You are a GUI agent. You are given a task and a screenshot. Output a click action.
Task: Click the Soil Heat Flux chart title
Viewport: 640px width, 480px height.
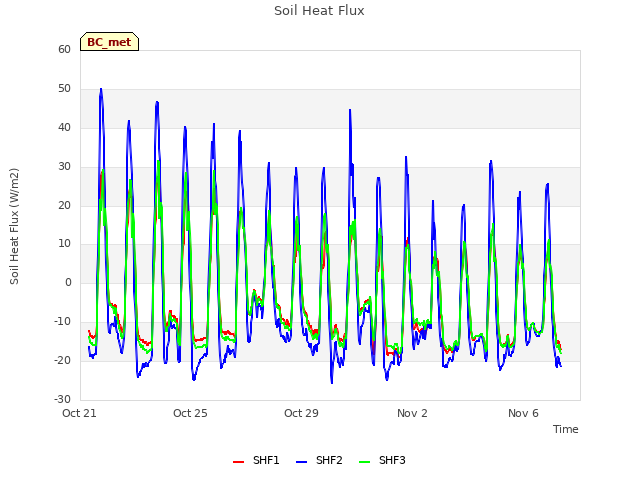[319, 11]
